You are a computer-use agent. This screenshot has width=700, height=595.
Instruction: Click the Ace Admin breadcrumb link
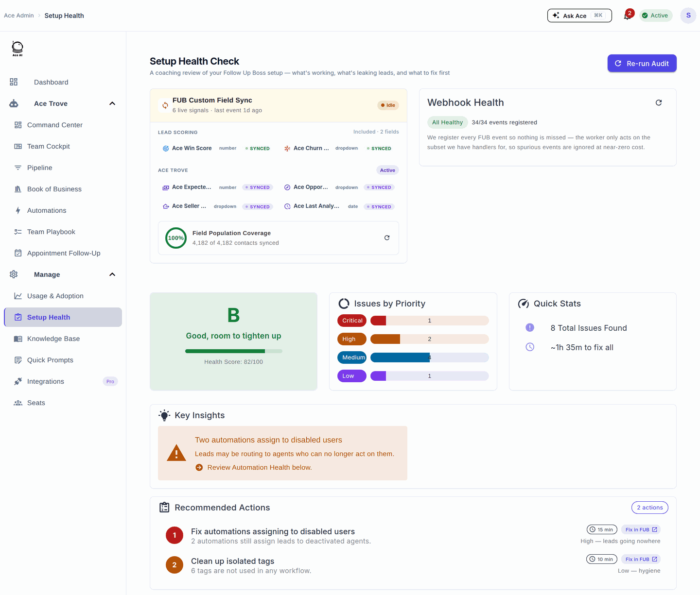(x=19, y=16)
